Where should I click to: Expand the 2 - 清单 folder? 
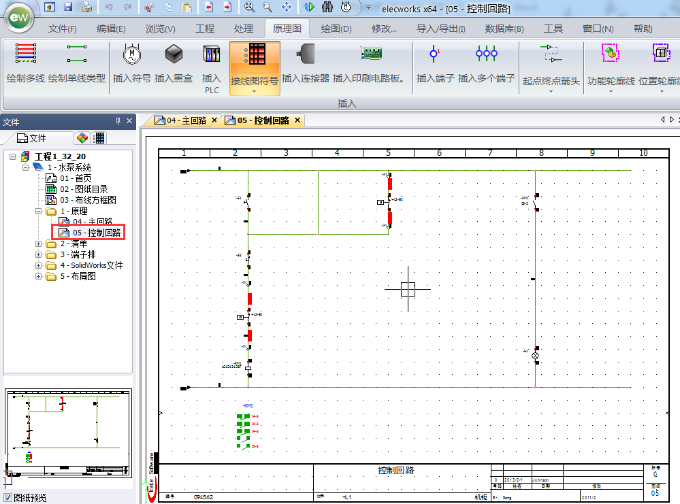pyautogui.click(x=38, y=244)
